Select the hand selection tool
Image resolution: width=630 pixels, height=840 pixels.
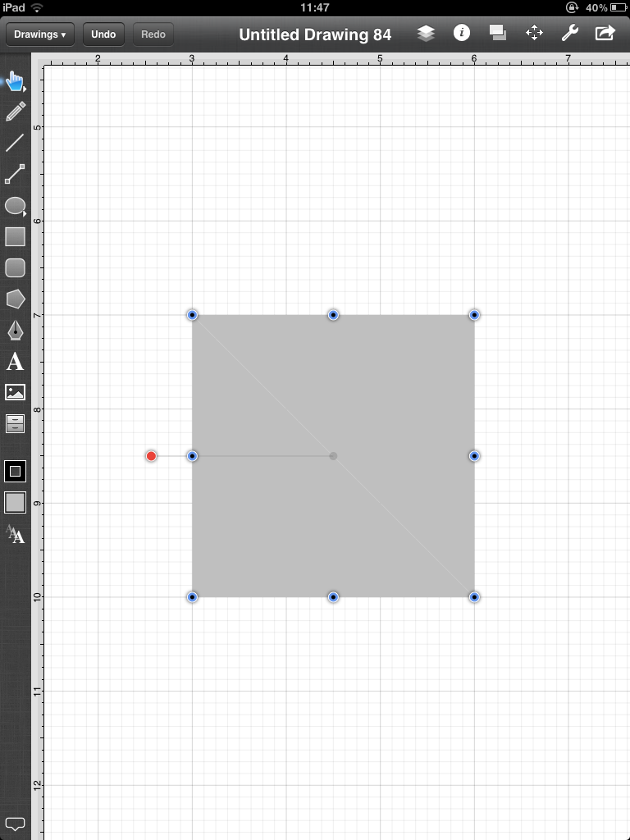pos(15,81)
